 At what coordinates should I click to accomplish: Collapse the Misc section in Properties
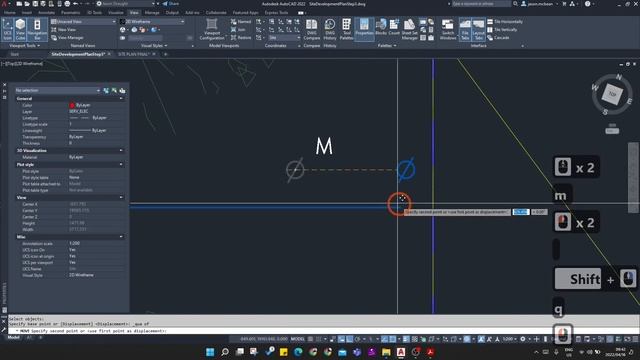click(x=121, y=237)
